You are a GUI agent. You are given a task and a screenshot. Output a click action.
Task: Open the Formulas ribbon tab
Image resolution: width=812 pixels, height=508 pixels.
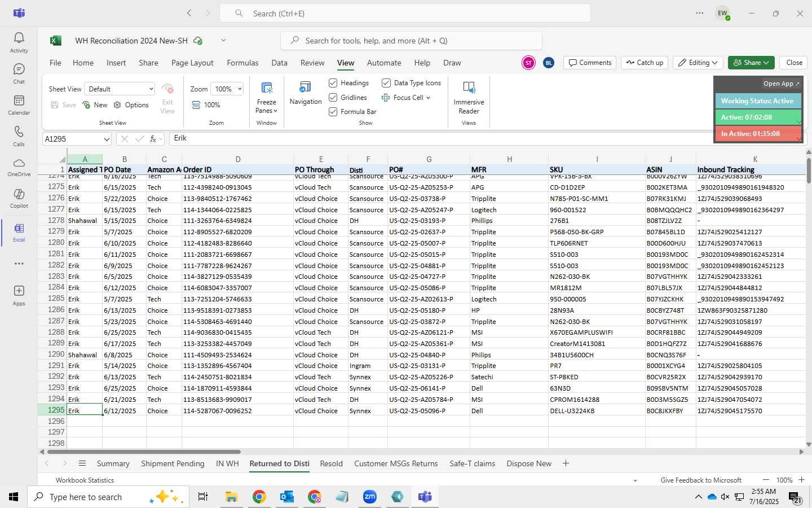[242, 63]
